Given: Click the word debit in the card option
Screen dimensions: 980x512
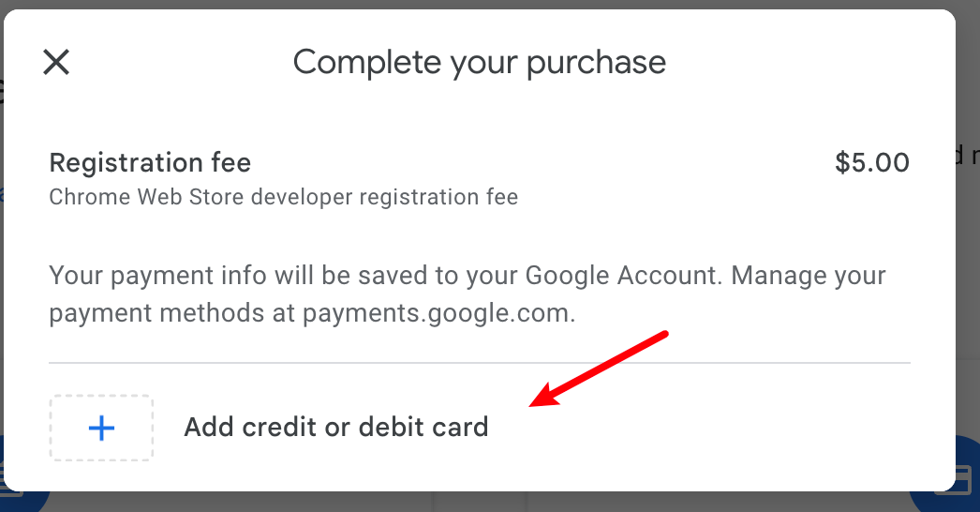Looking at the screenshot, I should [x=391, y=428].
